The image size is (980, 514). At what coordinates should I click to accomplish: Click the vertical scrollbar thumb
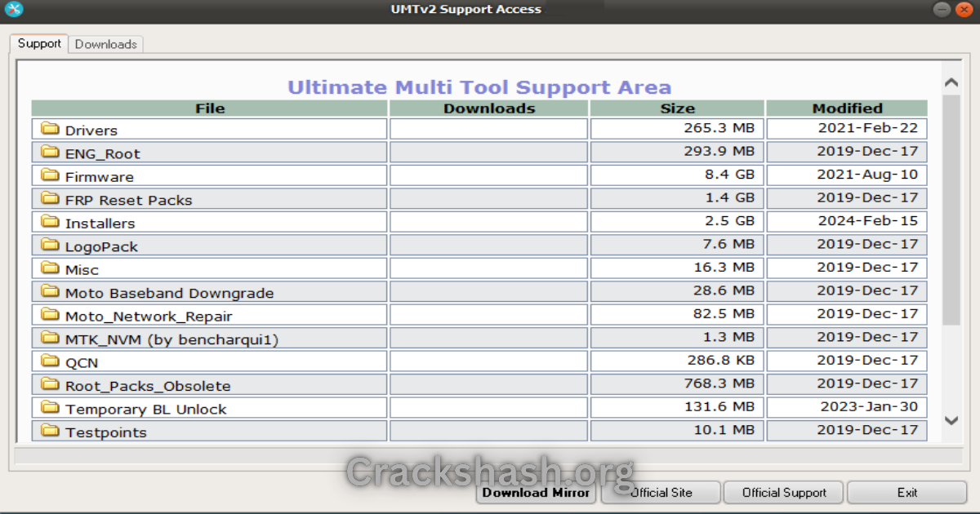click(x=951, y=210)
